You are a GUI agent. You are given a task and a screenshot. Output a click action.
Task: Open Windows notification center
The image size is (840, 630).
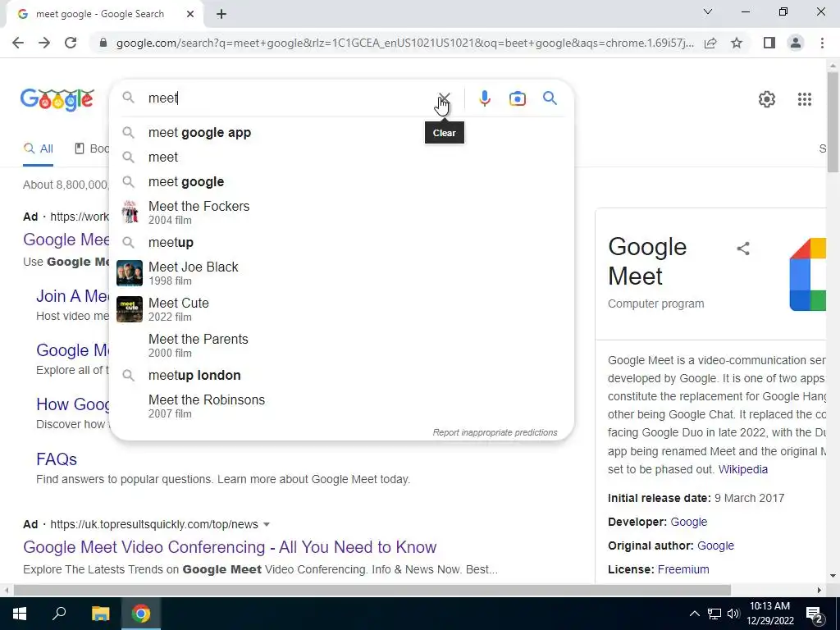pos(815,614)
